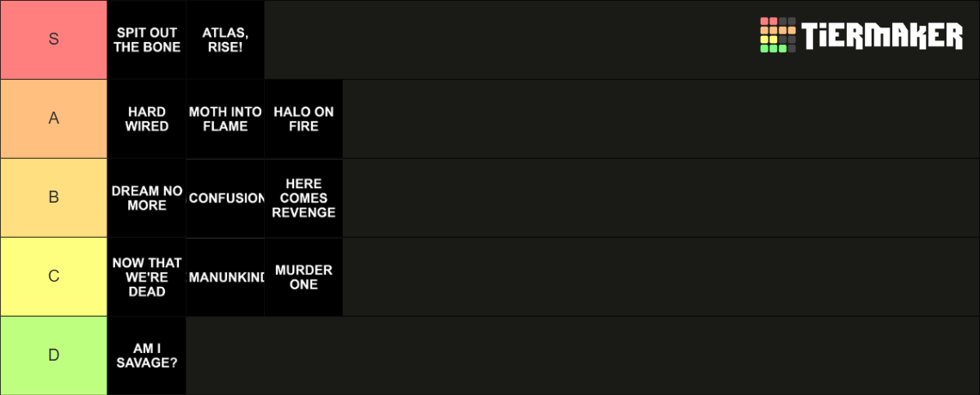Select the green D tier label
The width and height of the screenshot is (980, 395).
pyautogui.click(x=54, y=355)
